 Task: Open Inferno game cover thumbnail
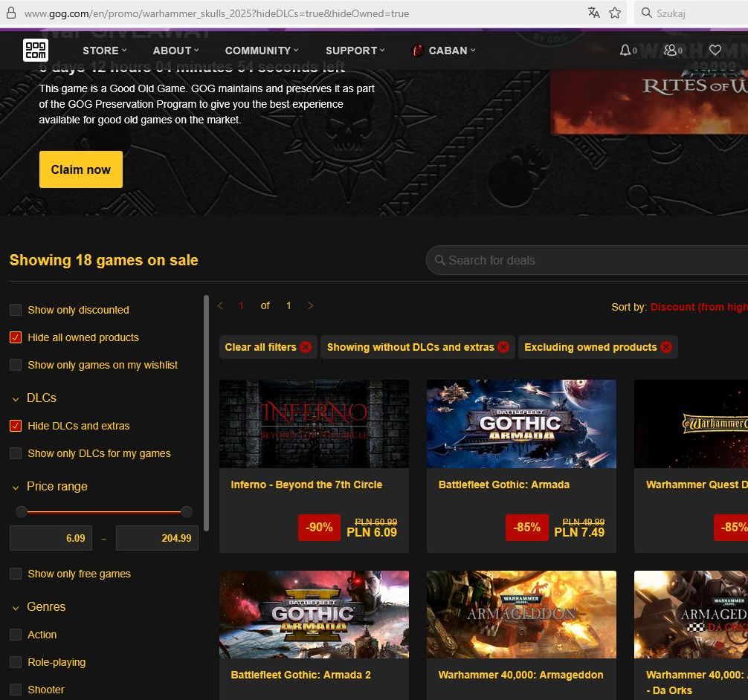[314, 424]
